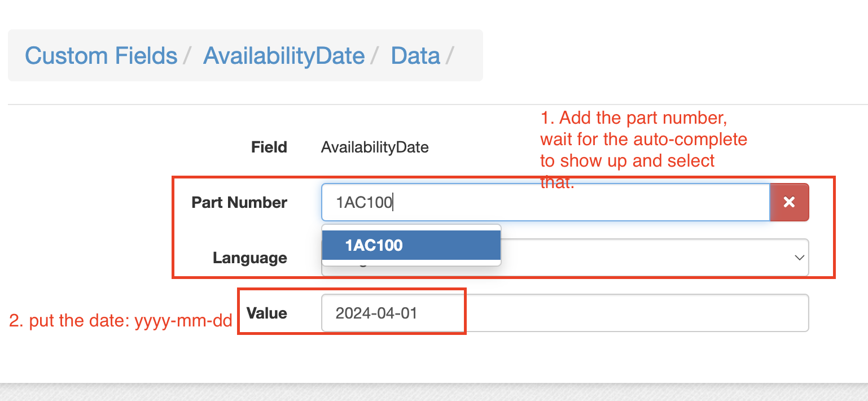The width and height of the screenshot is (868, 401).
Task: Click the bold Field label
Action: pos(269,147)
